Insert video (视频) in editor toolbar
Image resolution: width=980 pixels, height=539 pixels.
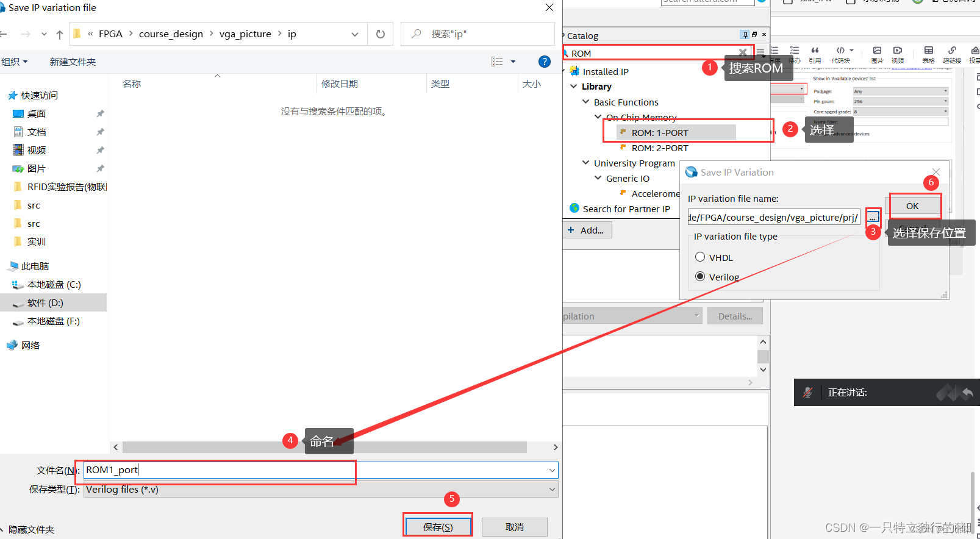coord(898,55)
